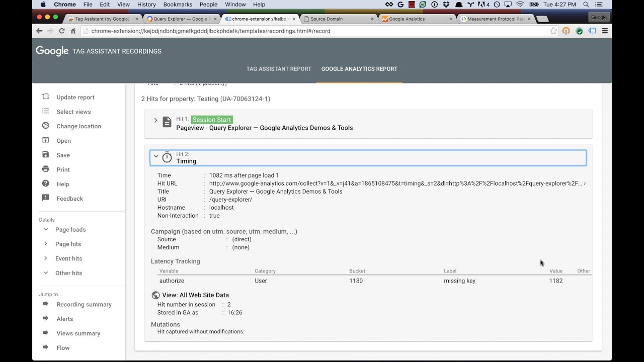Viewport: 644px width, 362px height.
Task: Collapse the Page loads section
Action: pyautogui.click(x=46, y=229)
